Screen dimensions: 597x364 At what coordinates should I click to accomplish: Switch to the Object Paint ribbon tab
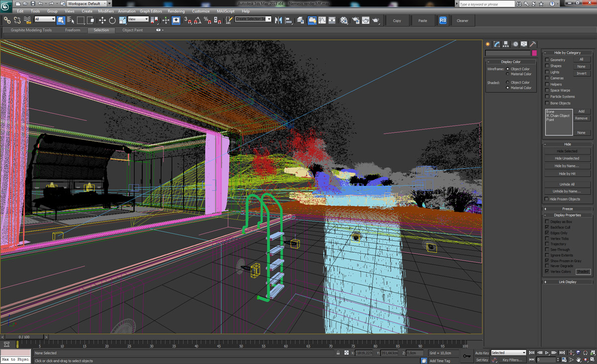(x=132, y=30)
